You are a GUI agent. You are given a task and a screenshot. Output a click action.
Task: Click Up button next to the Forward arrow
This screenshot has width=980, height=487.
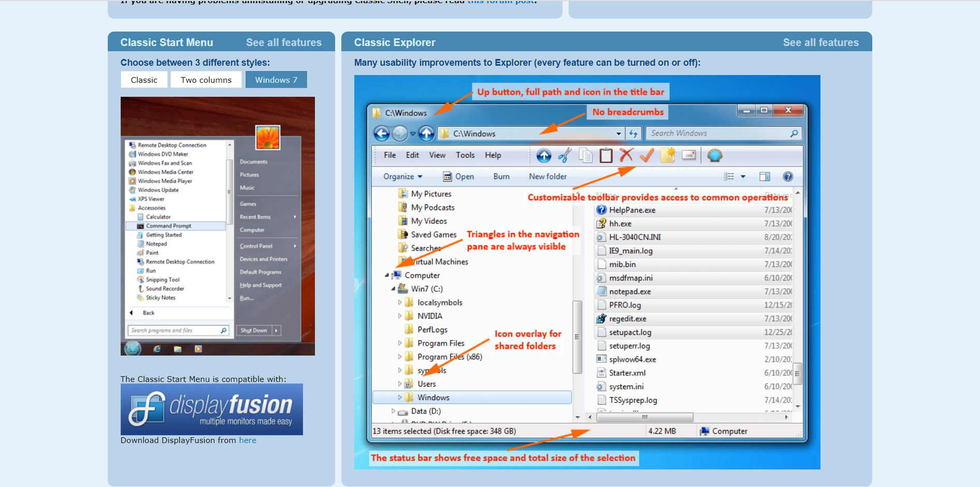pos(426,134)
